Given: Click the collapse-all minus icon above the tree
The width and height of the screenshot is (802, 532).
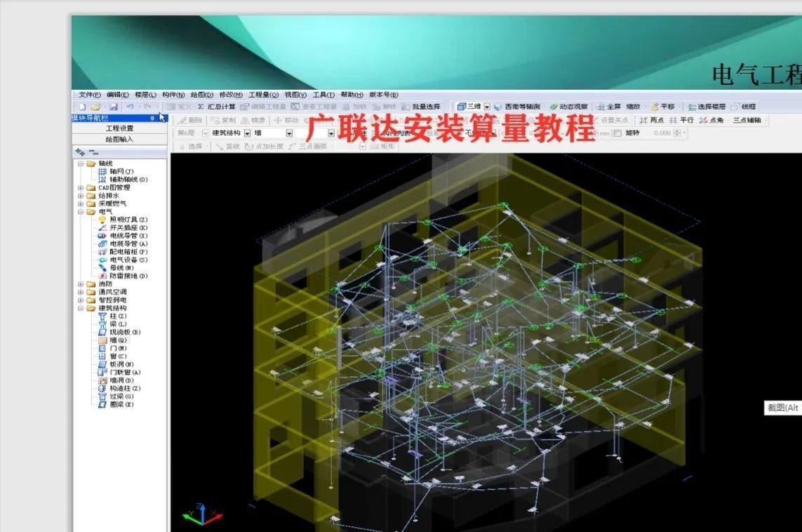Looking at the screenshot, I should click(93, 152).
